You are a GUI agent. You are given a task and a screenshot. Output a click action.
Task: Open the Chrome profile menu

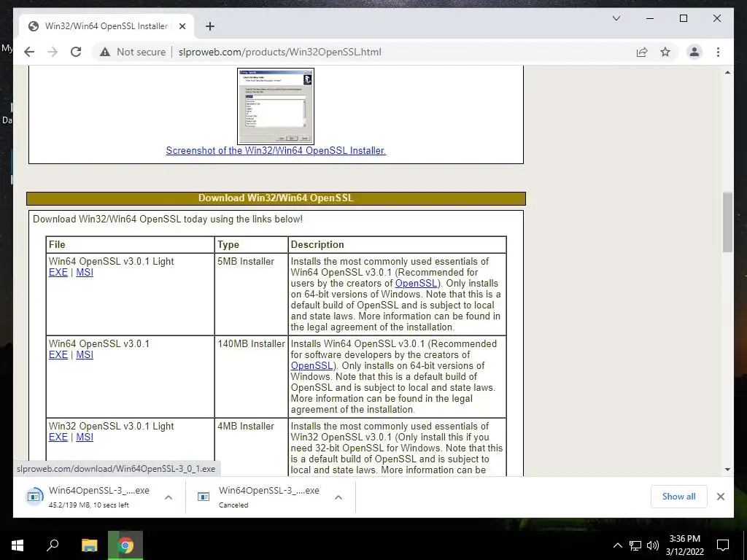click(694, 52)
